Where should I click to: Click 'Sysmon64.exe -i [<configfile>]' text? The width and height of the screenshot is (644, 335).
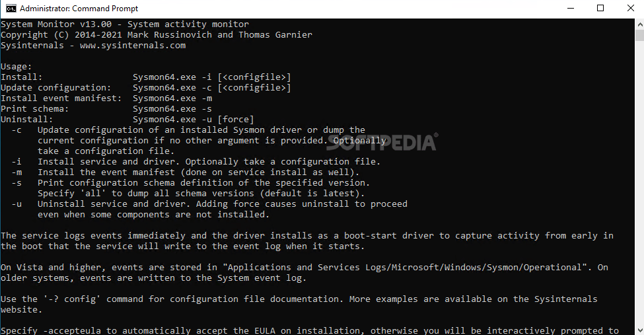click(x=211, y=77)
